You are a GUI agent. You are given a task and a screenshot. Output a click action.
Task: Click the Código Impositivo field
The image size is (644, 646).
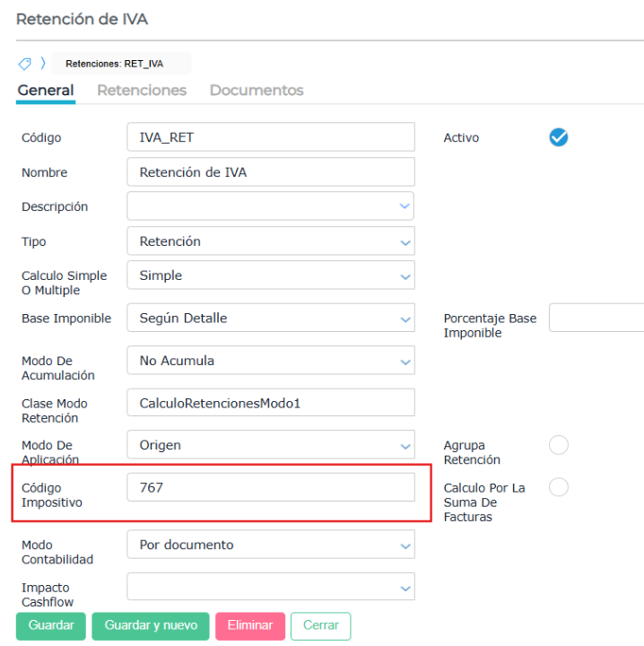271,487
